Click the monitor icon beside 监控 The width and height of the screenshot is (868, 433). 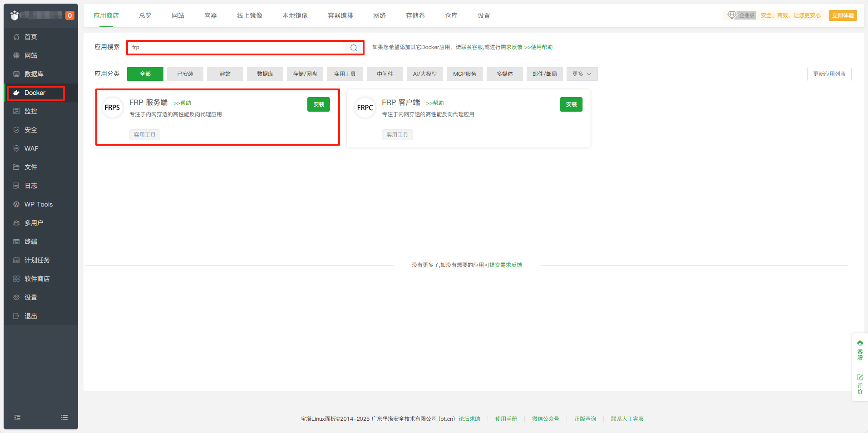(16, 111)
